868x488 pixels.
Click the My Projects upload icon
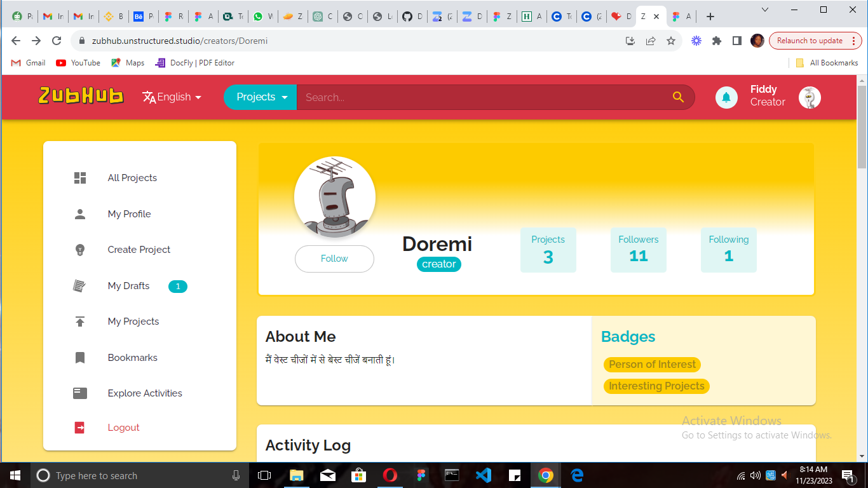(80, 322)
